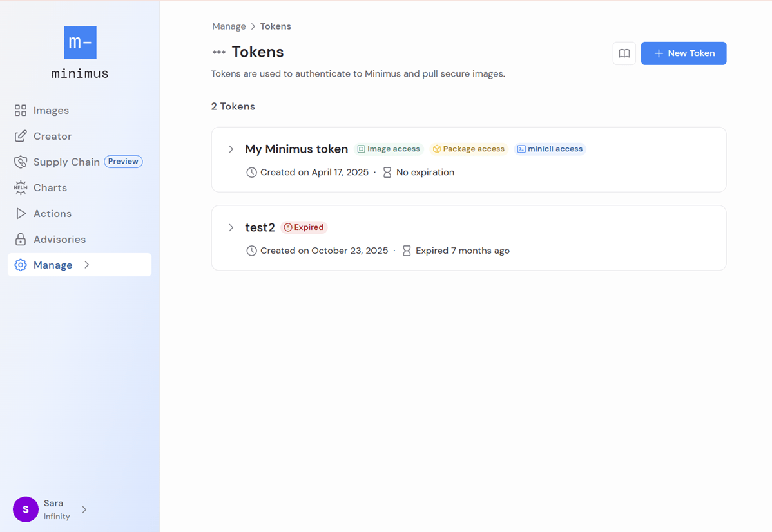Click the Helm Charts icon
Screen dimensions: 772x532
point(20,187)
